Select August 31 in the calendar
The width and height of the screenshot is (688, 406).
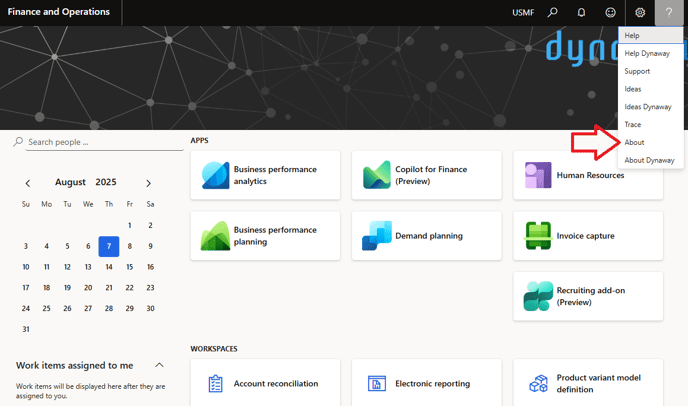pyautogui.click(x=26, y=329)
